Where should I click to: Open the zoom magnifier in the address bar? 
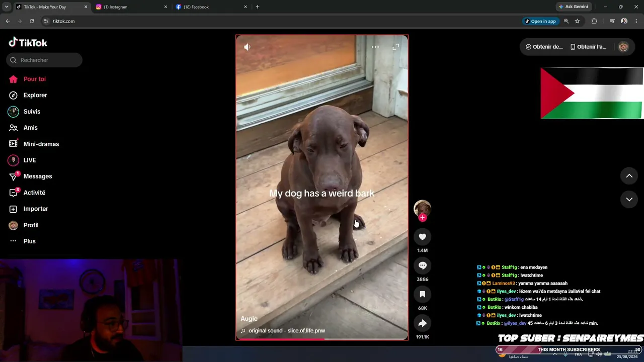coord(567,21)
